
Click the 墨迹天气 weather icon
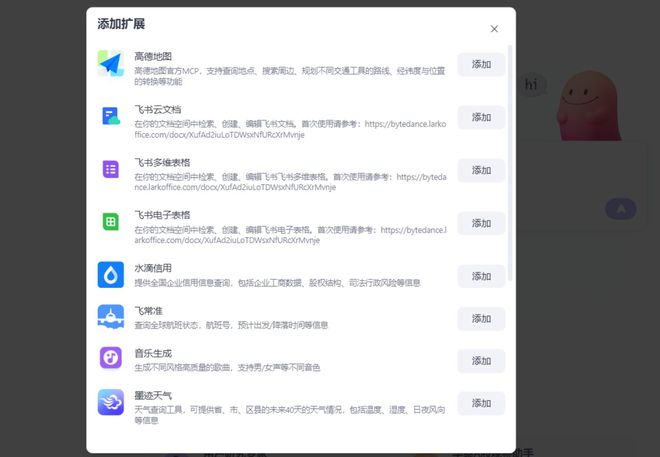click(111, 402)
